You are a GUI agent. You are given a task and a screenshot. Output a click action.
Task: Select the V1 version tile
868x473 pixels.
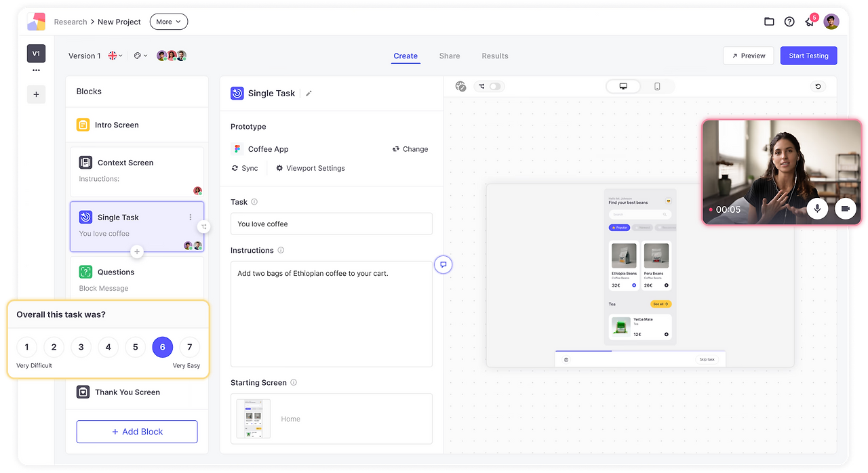[x=36, y=54]
